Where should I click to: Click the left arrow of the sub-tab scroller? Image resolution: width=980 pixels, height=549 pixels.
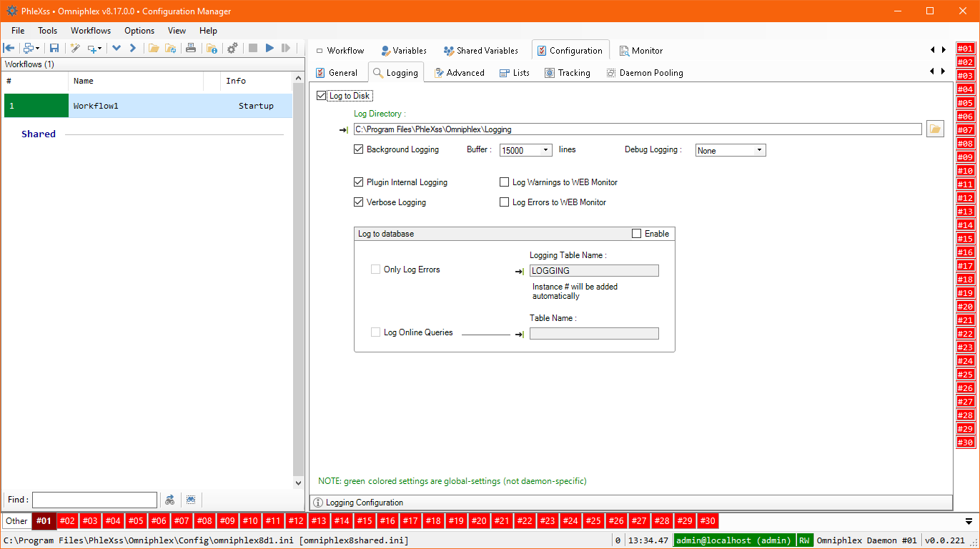tap(933, 71)
